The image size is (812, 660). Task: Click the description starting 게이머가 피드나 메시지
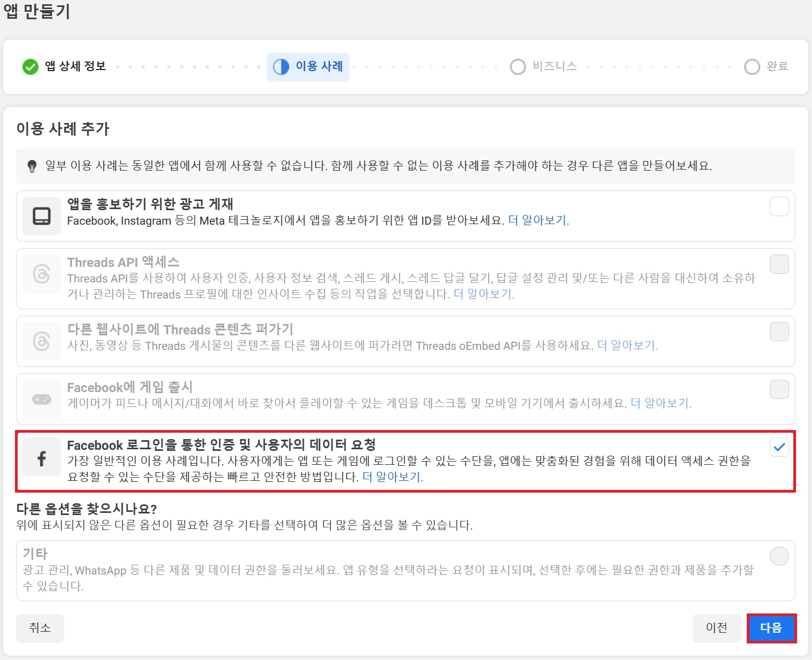347,403
